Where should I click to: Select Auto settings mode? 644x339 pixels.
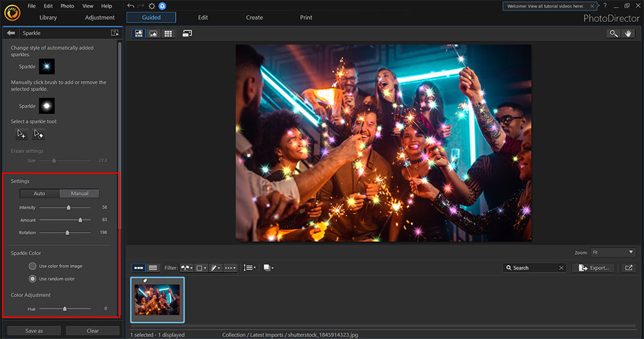(39, 194)
